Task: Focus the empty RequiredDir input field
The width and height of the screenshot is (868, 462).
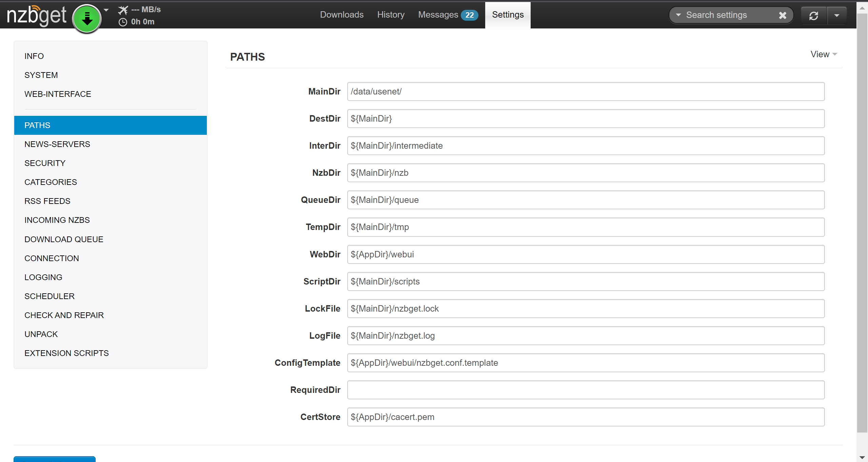Action: click(x=586, y=390)
